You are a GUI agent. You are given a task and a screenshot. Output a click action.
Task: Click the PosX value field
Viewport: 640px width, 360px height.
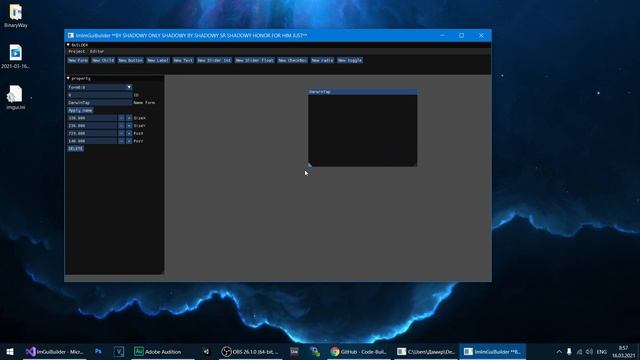(x=92, y=133)
